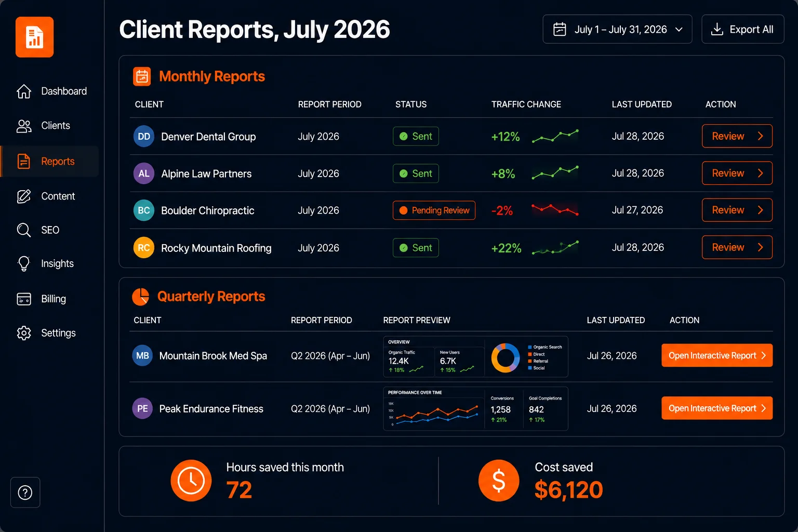Click the 72 hours saved value
The height and width of the screenshot is (532, 798).
coord(239,490)
